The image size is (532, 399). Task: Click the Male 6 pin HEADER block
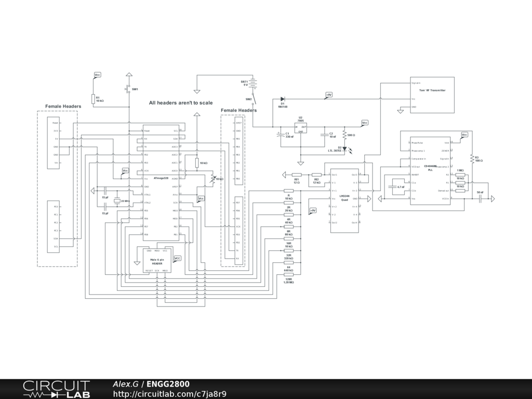(156, 260)
